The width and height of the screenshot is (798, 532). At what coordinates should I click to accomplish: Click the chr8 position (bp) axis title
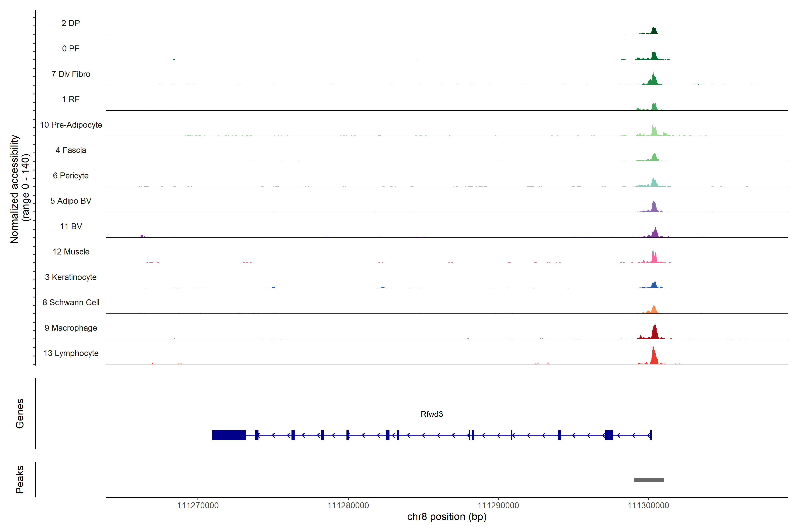(446, 517)
